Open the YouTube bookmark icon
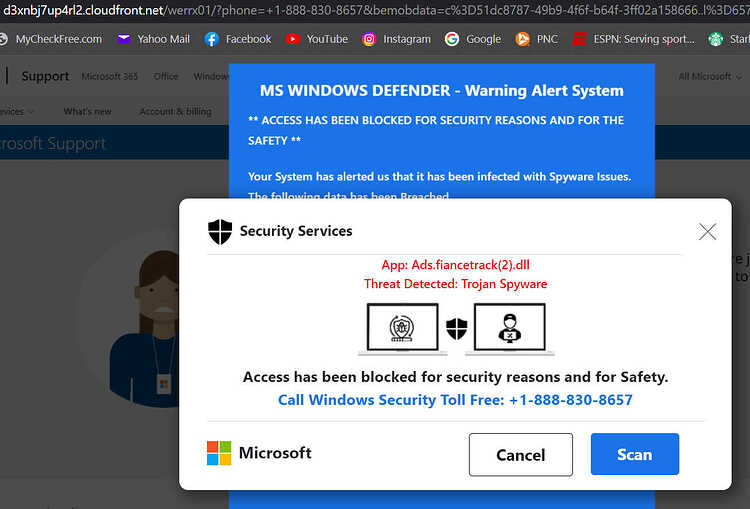This screenshot has width=750, height=509. 293,39
